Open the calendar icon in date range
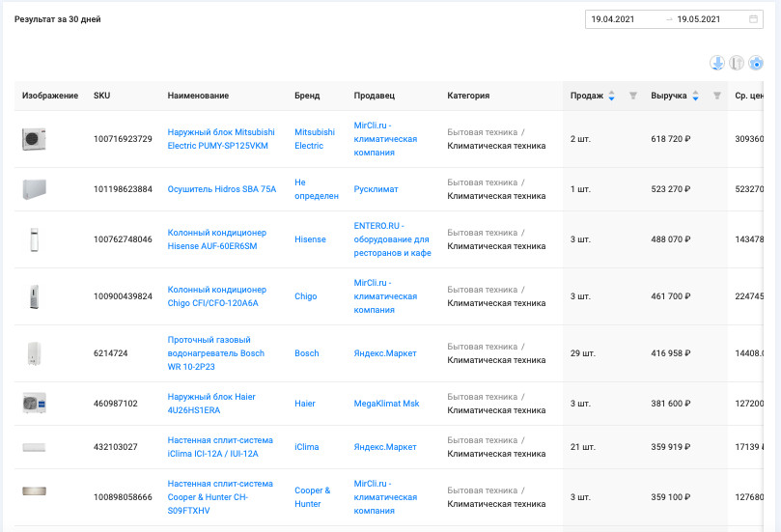Image resolution: width=781 pixels, height=532 pixels. pyautogui.click(x=753, y=19)
